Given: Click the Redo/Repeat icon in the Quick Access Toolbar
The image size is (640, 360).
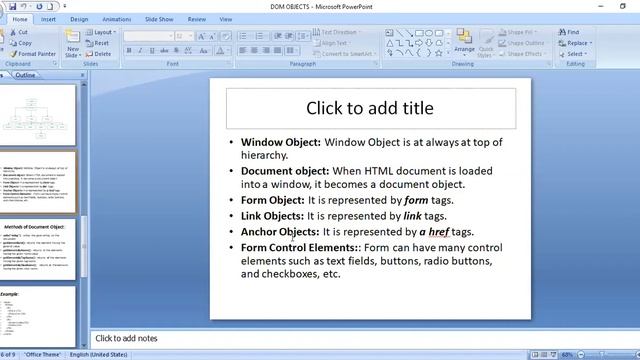Looking at the screenshot, I should [x=39, y=6].
